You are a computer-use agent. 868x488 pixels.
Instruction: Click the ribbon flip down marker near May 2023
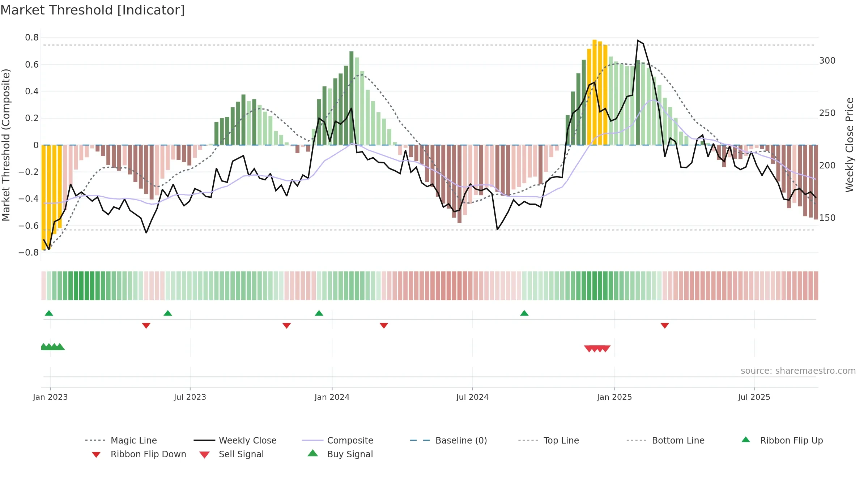click(146, 326)
